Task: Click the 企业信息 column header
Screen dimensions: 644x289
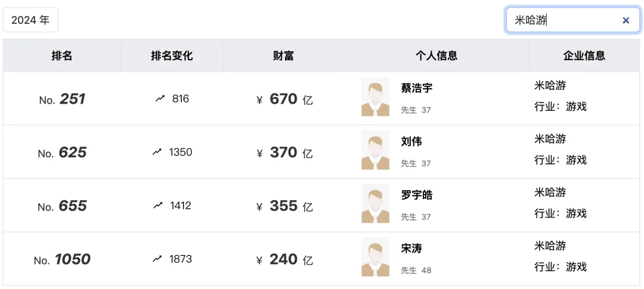Action: click(584, 56)
